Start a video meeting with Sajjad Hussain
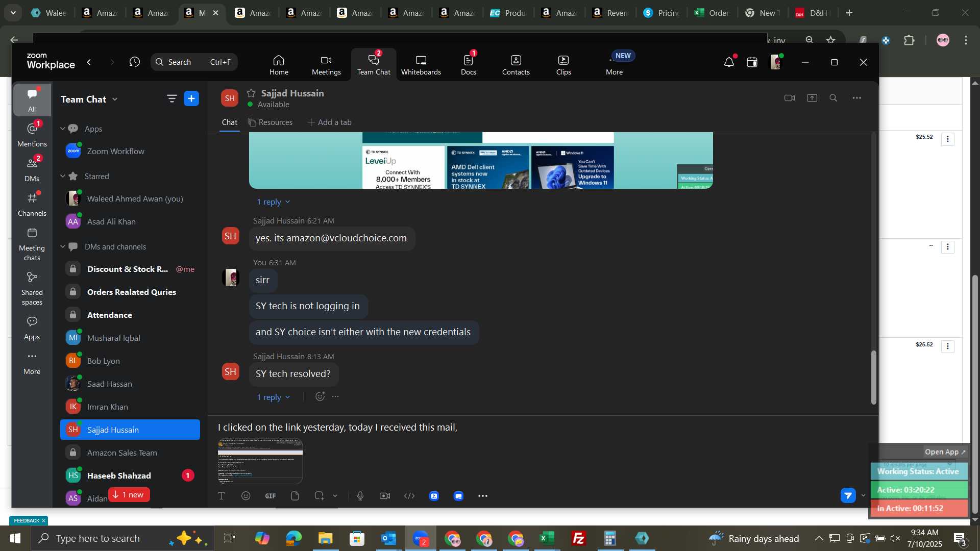 (790, 98)
